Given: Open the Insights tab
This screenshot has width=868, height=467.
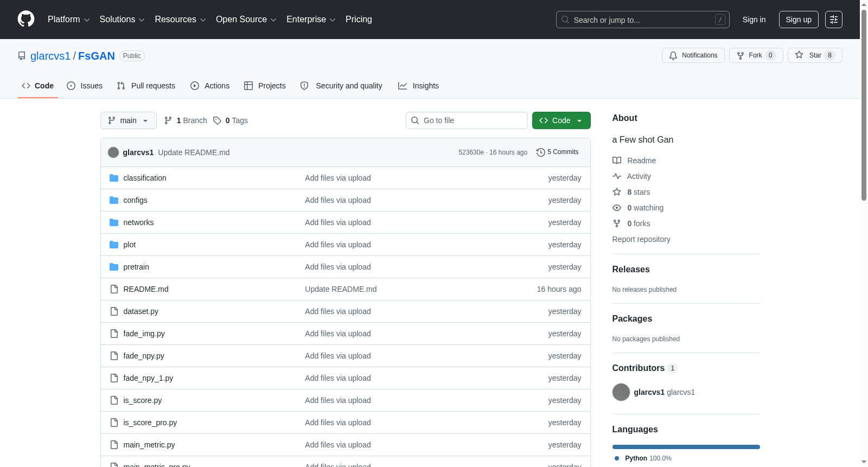Looking at the screenshot, I should tap(418, 86).
